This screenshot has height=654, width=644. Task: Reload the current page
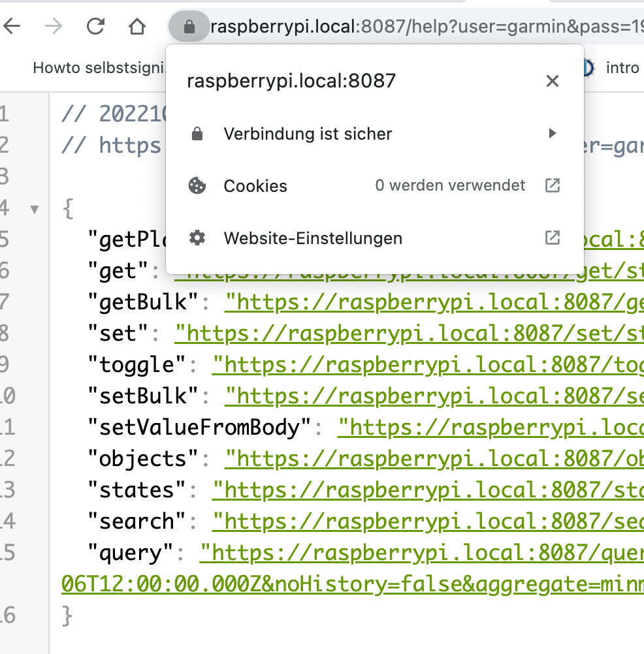click(95, 27)
